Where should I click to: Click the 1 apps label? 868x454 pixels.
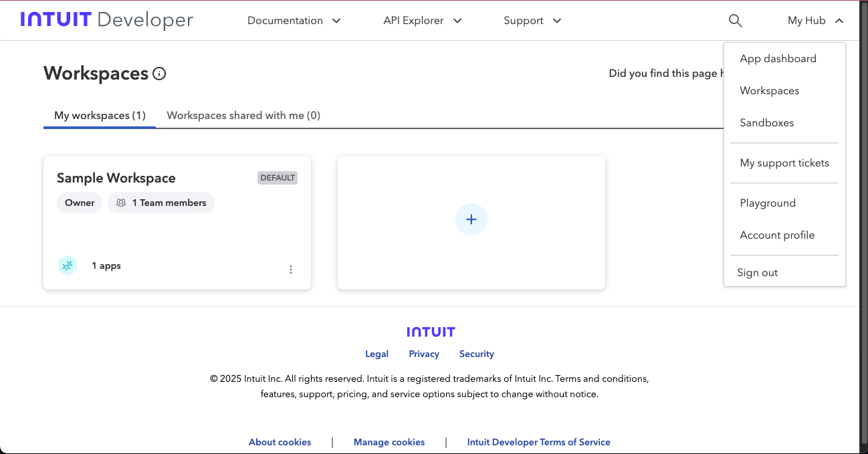[x=106, y=265]
